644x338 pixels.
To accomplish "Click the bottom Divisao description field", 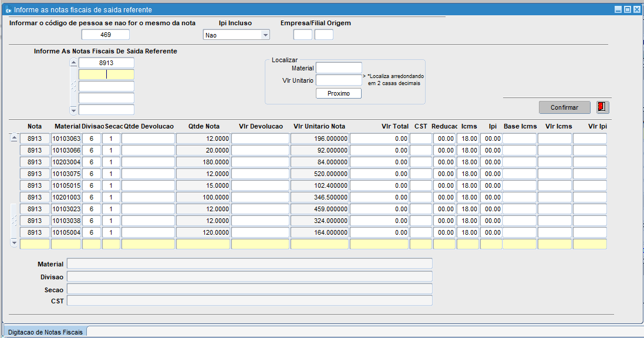I will (x=249, y=276).
